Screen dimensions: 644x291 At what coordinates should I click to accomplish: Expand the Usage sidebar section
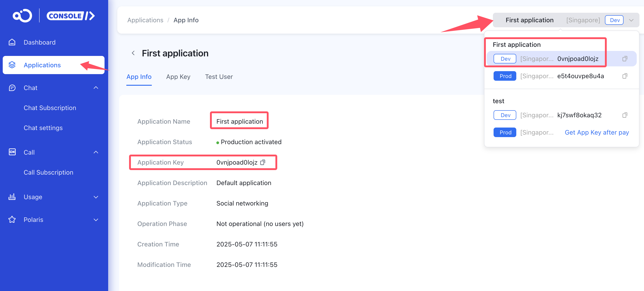pos(96,197)
